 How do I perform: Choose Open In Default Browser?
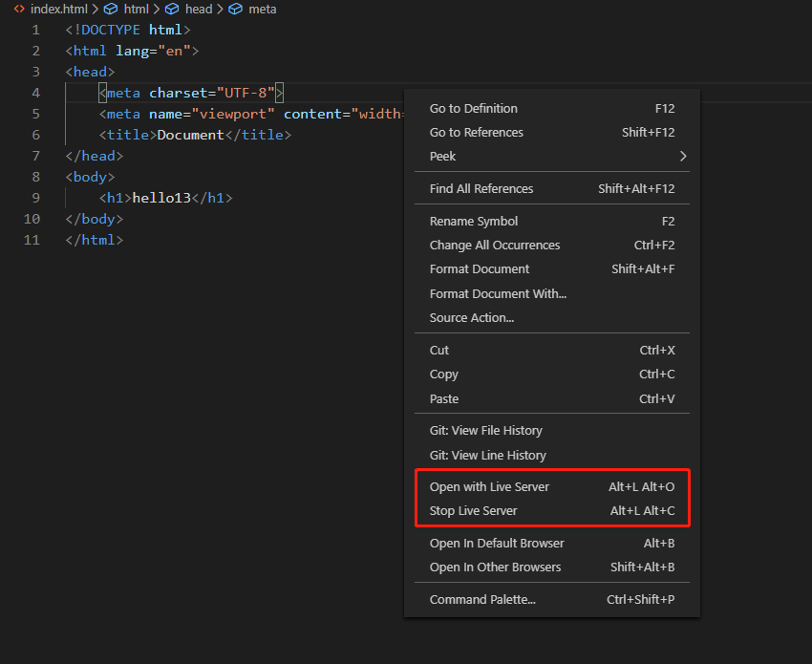(497, 544)
